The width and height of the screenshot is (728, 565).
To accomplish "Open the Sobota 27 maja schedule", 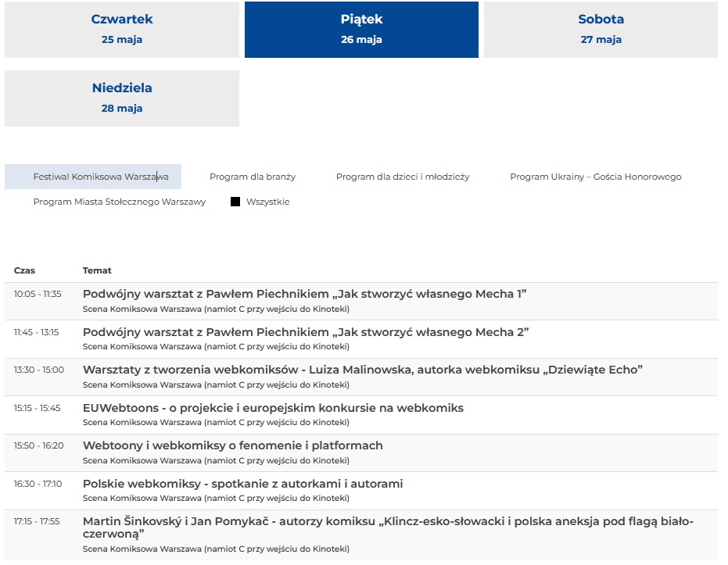I will 601,30.
